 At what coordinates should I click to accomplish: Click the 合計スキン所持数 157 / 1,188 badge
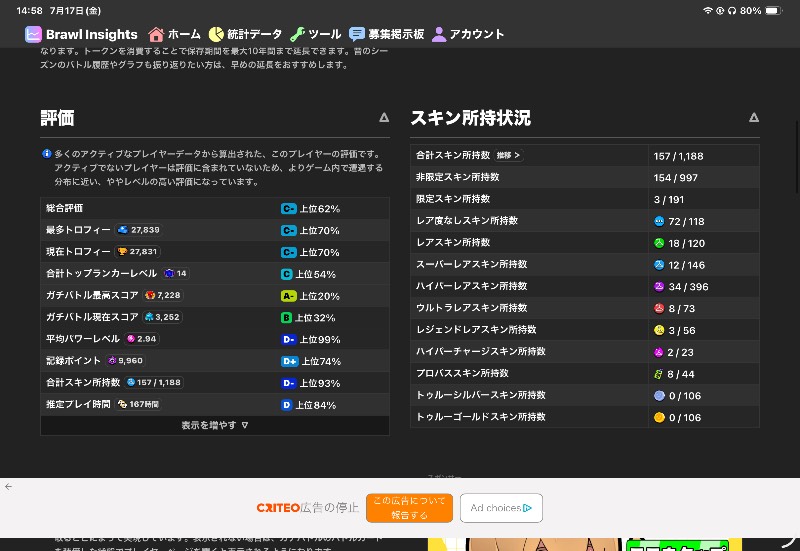pyautogui.click(x=154, y=382)
